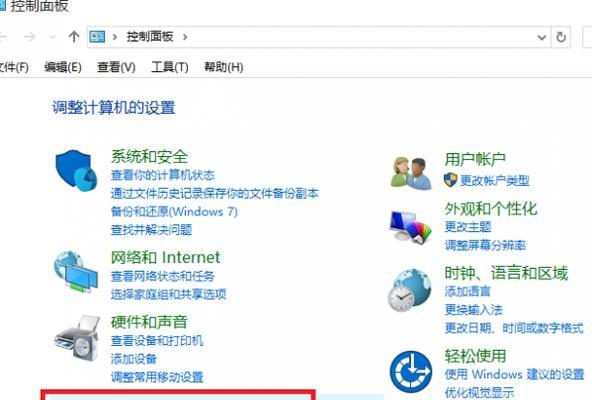
Task: Refresh the address bar view
Action: point(561,37)
